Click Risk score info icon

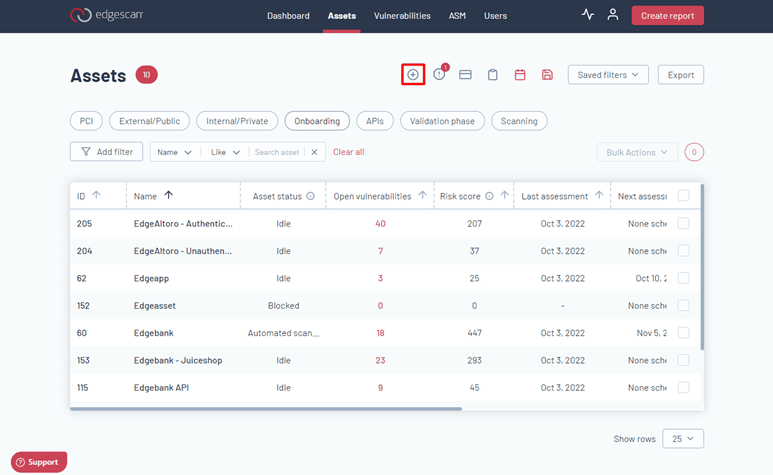[x=489, y=196]
